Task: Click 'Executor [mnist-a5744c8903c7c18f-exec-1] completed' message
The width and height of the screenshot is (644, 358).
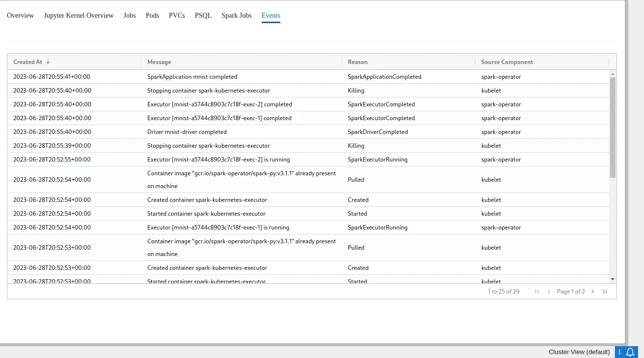Action: click(219, 118)
